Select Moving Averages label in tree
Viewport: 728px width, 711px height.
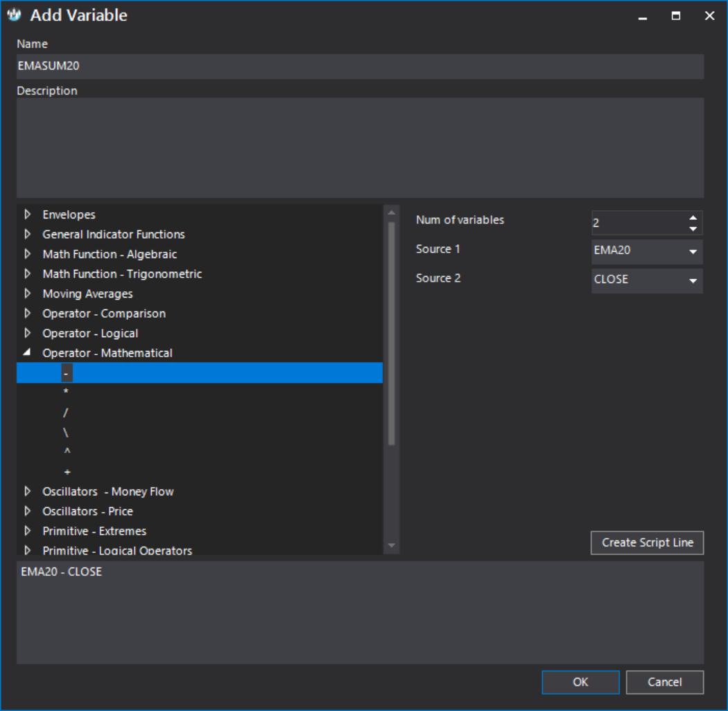point(87,294)
